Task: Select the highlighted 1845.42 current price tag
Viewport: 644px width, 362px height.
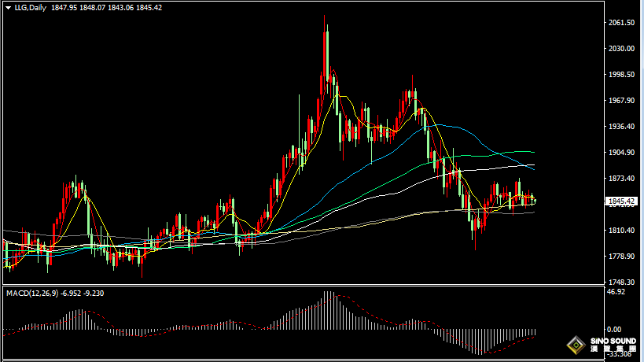Action: [620, 201]
